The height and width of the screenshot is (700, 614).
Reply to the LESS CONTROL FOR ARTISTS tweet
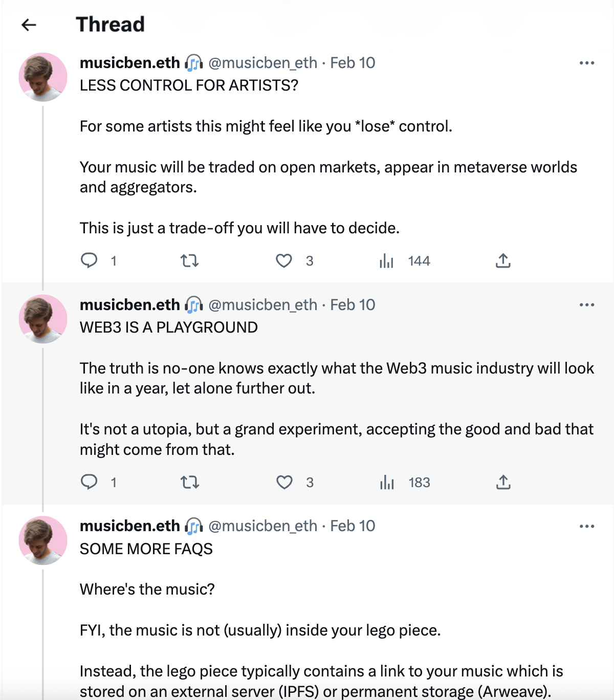(89, 260)
